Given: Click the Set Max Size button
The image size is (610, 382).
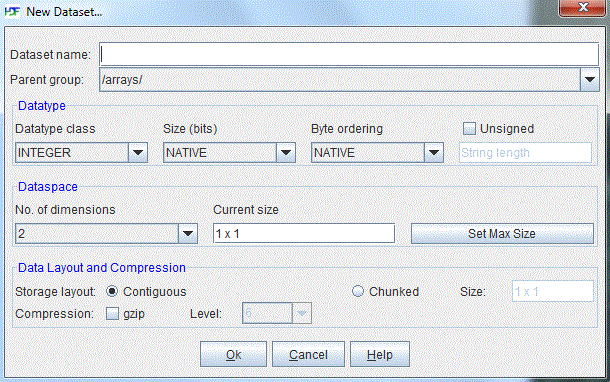Looking at the screenshot, I should tap(502, 233).
